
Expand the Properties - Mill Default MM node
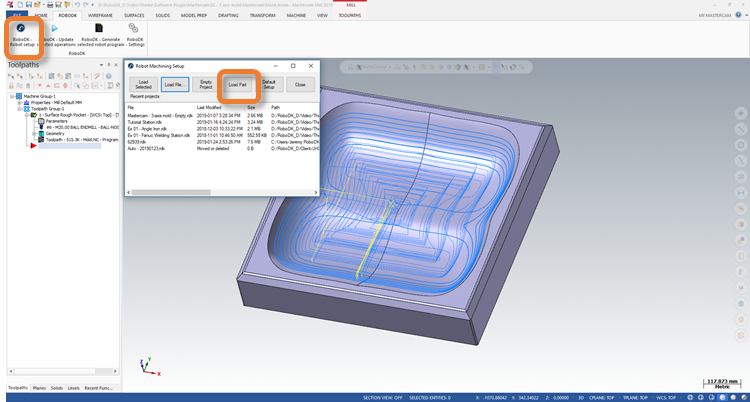18,103
